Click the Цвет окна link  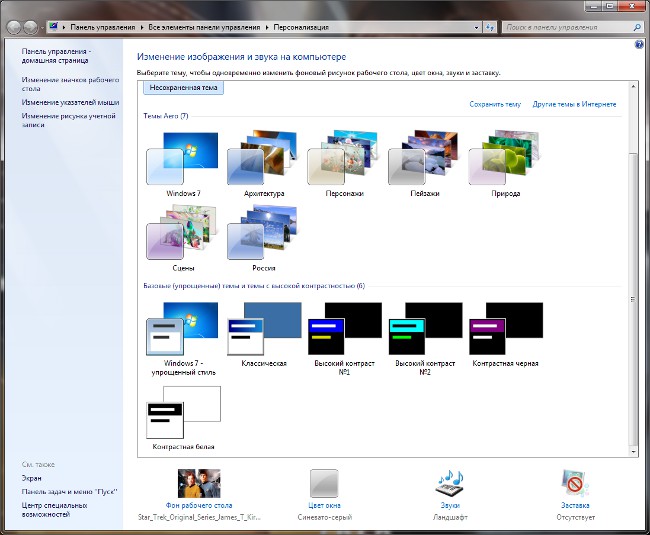(x=324, y=506)
